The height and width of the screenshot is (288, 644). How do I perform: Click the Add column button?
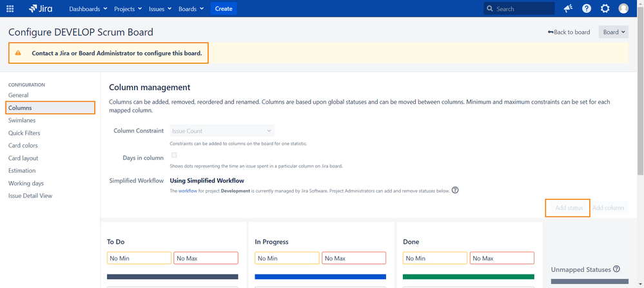point(609,208)
